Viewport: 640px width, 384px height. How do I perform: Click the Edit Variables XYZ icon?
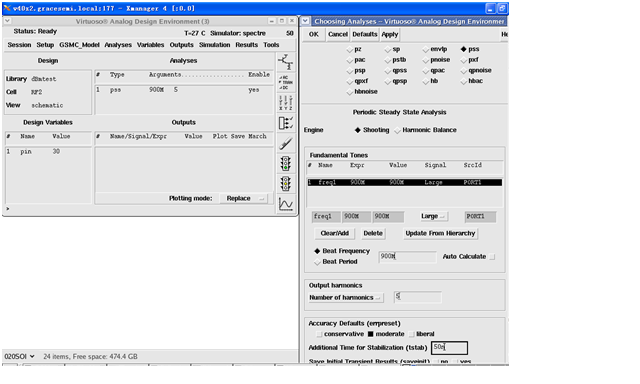(285, 102)
